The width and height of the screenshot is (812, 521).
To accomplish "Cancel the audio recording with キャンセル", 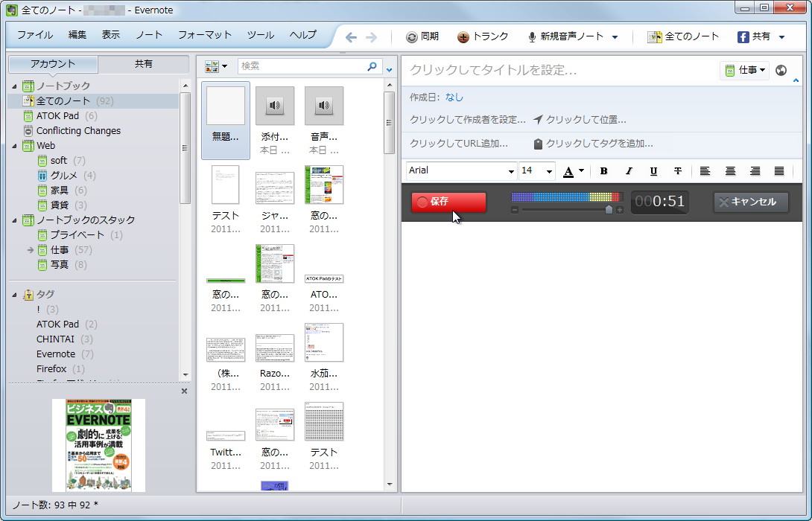I will click(x=750, y=202).
